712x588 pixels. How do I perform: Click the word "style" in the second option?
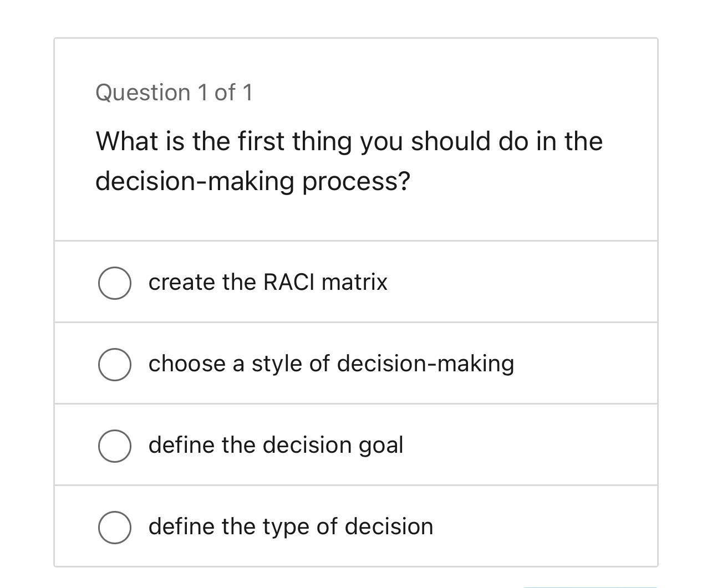(x=277, y=364)
